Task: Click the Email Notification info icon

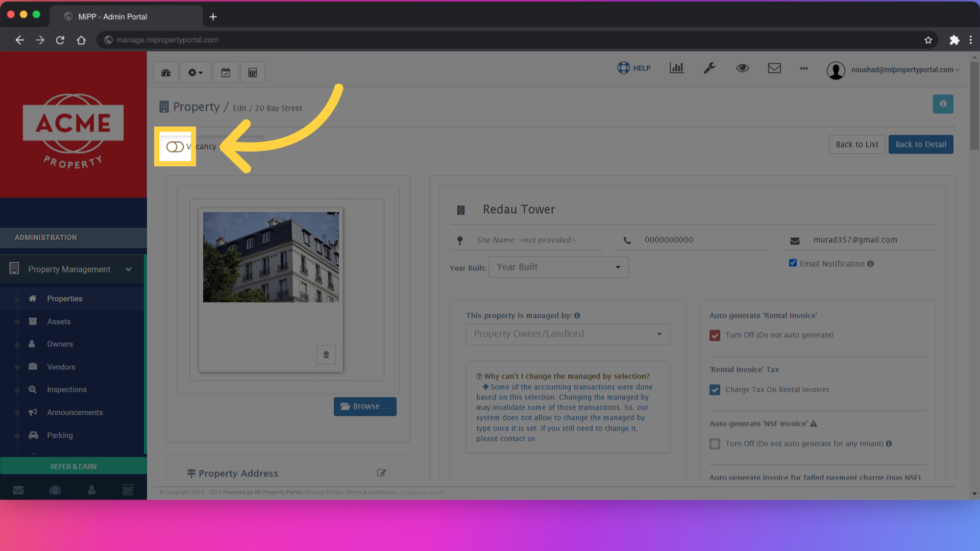Action: [x=870, y=264]
